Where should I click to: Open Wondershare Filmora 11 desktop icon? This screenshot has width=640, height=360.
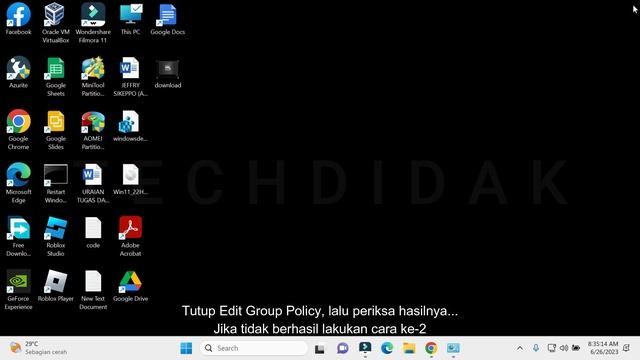pos(93,23)
